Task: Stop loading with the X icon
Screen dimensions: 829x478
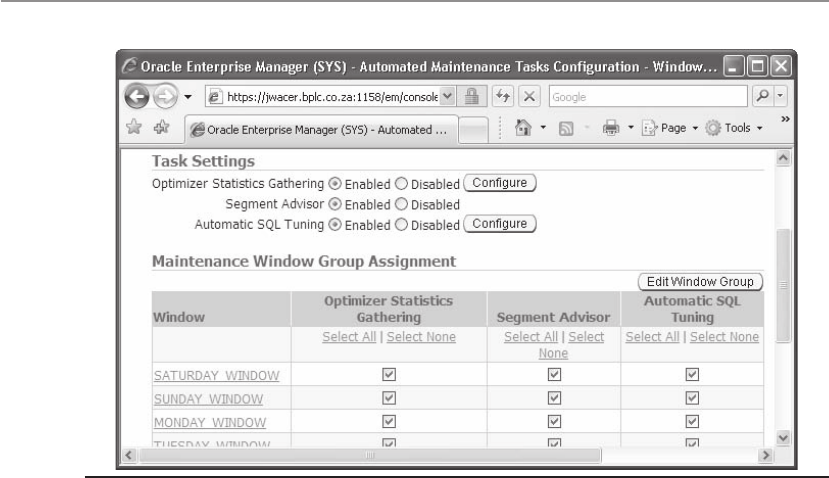Action: pos(529,96)
